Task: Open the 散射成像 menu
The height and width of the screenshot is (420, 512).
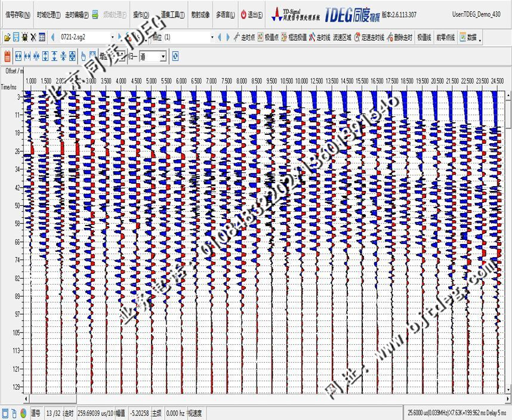Action: 200,15
